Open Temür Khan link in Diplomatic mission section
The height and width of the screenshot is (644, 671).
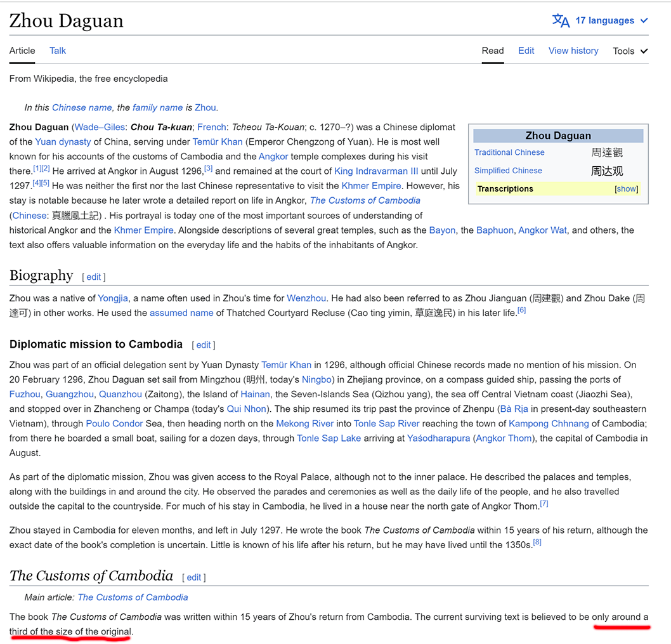pyautogui.click(x=286, y=365)
